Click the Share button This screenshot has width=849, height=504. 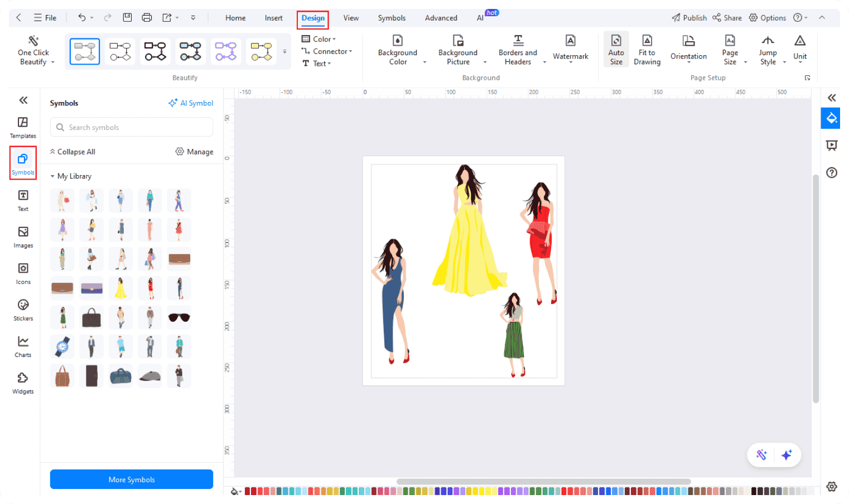click(727, 18)
